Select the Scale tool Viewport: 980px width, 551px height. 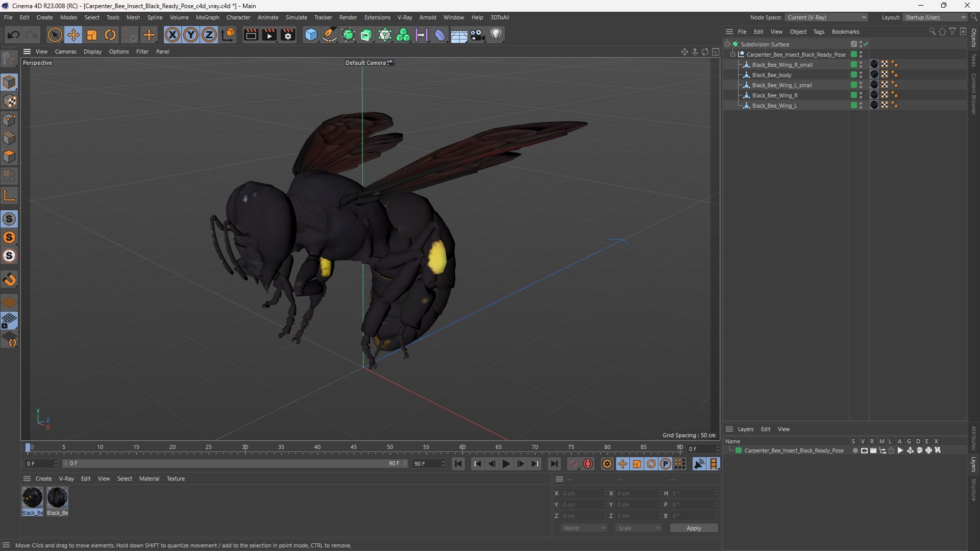[92, 35]
